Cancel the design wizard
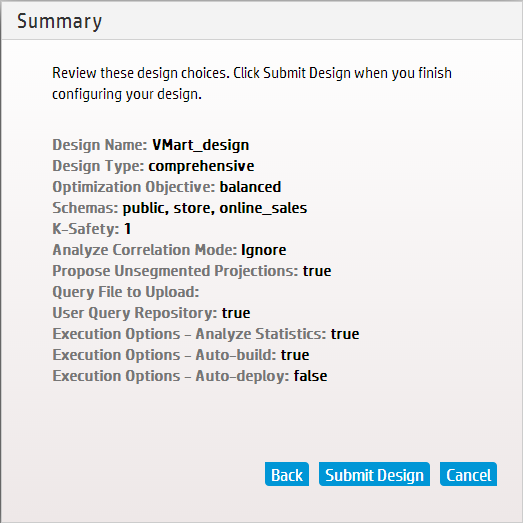This screenshot has width=523, height=523. [x=468, y=474]
